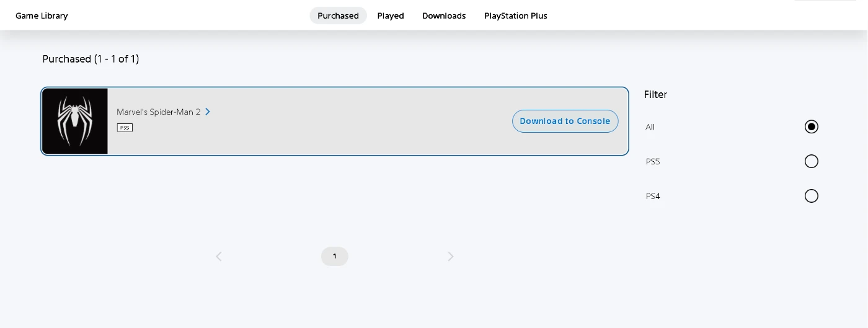Open the Played tab
The width and height of the screenshot is (868, 328).
click(x=391, y=16)
